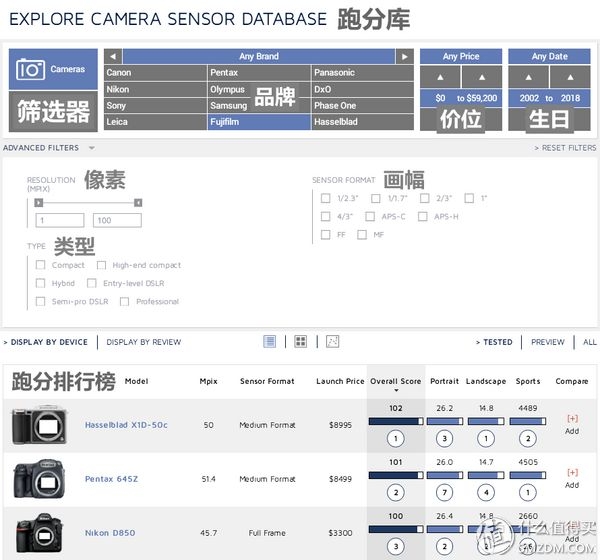This screenshot has width=600, height=560.
Task: Select the All filter tab
Action: pyautogui.click(x=589, y=342)
